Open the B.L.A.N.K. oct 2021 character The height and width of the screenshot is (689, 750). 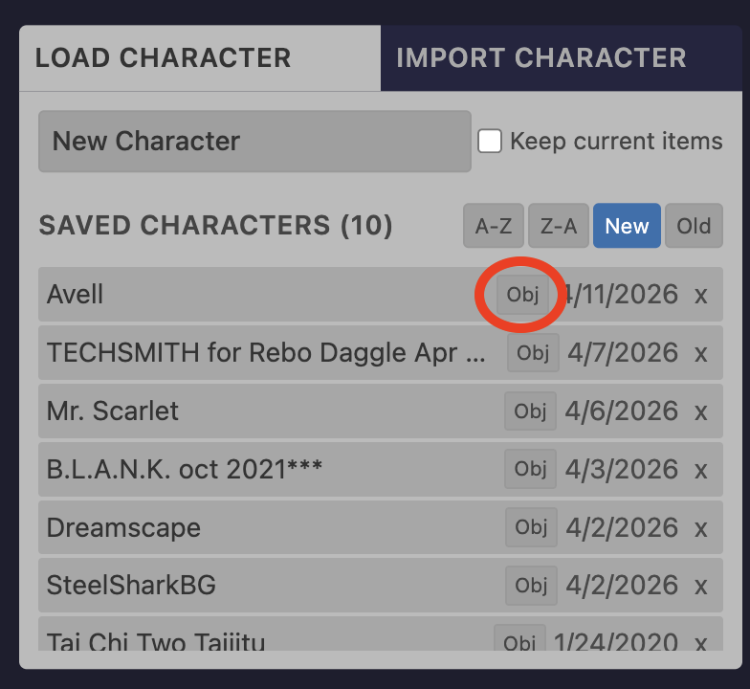click(185, 469)
